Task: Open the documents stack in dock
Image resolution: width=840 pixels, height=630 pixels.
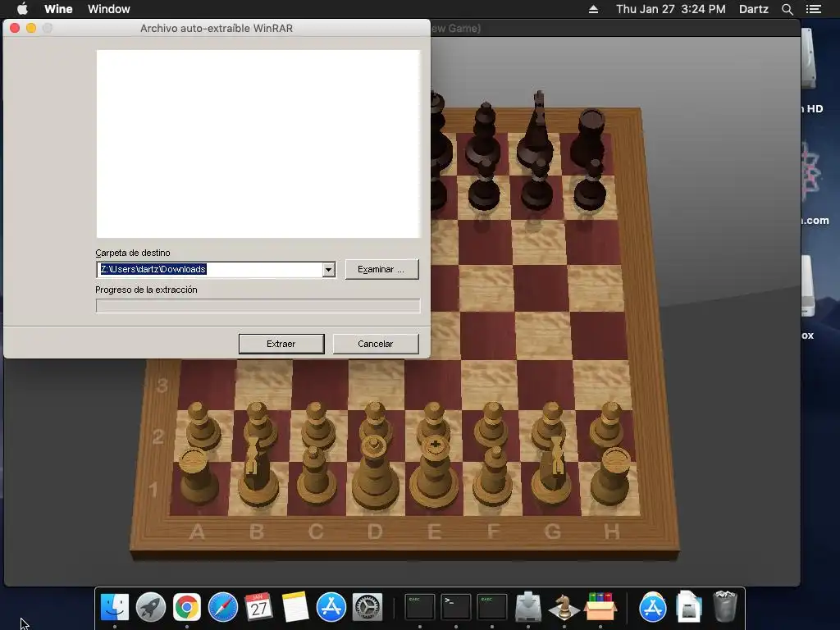Action: (689, 607)
